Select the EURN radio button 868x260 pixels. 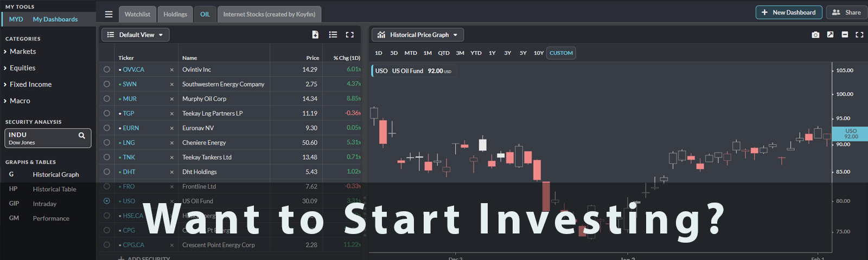(x=107, y=128)
